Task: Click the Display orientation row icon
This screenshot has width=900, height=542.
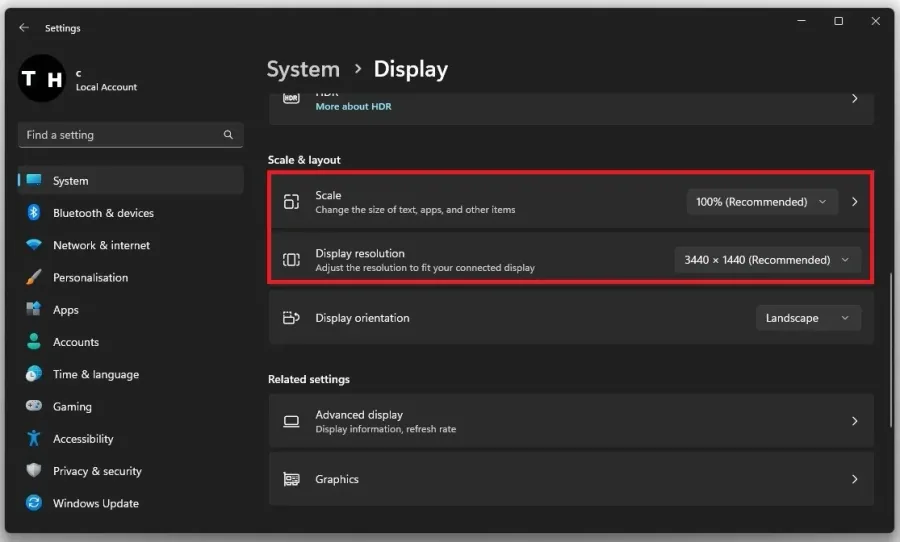Action: click(x=291, y=318)
